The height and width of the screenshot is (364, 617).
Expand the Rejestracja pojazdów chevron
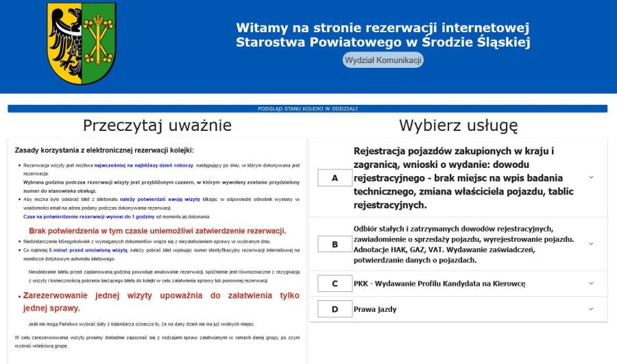click(591, 178)
